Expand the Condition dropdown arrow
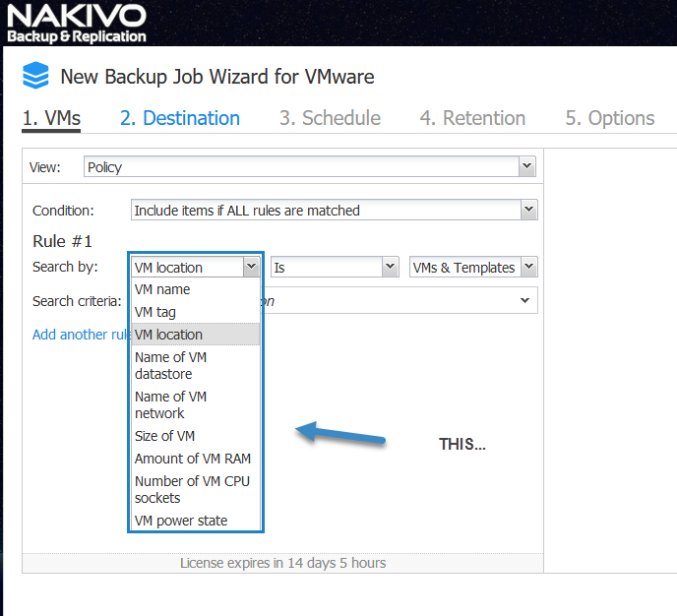Screen dimensions: 677x616 pyautogui.click(x=529, y=210)
